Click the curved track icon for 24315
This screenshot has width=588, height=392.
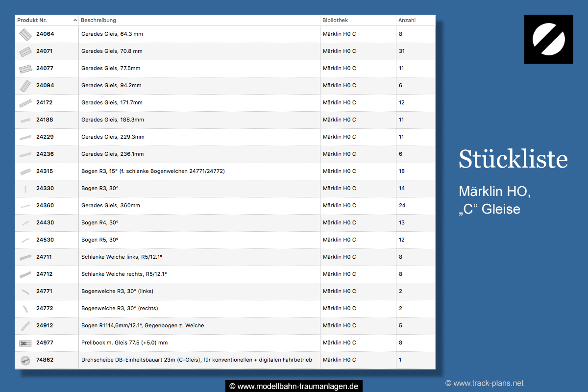(x=25, y=171)
